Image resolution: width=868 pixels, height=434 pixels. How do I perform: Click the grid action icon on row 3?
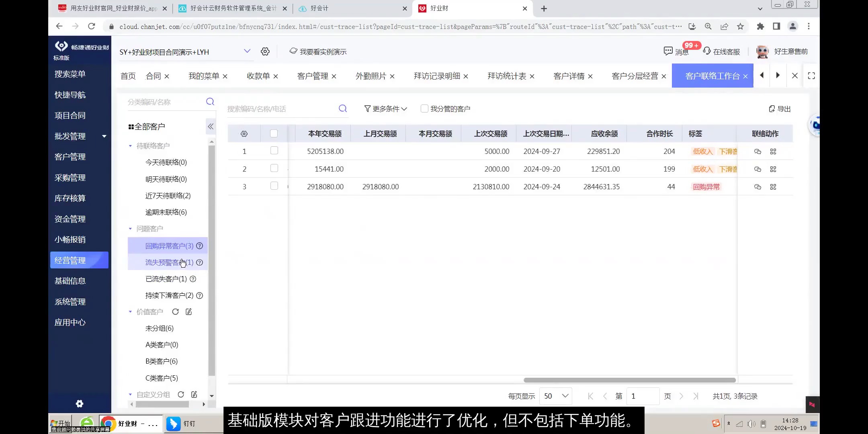[x=774, y=186]
